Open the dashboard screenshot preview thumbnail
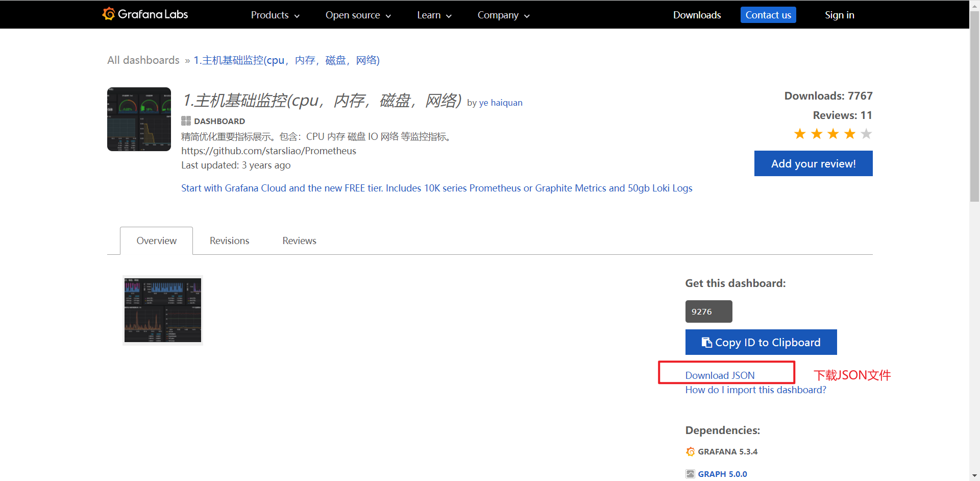 coord(163,310)
